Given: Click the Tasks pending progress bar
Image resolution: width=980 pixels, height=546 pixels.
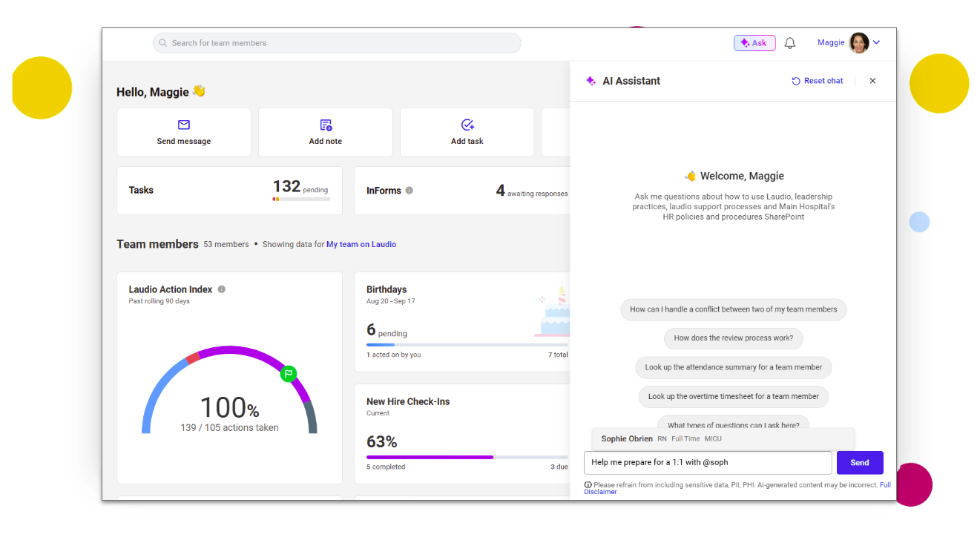Looking at the screenshot, I should click(x=300, y=199).
